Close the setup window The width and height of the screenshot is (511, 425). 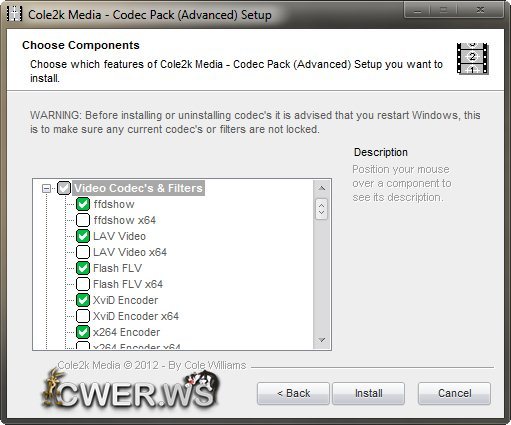coord(480,10)
